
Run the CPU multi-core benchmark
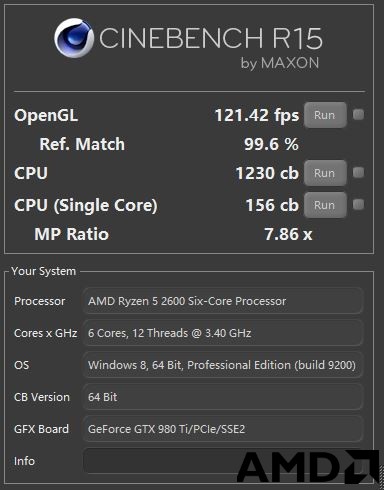pyautogui.click(x=325, y=173)
